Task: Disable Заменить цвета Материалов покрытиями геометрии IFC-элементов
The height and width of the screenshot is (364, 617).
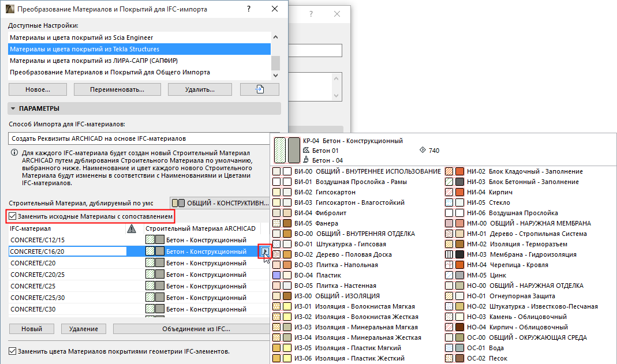Action: pyautogui.click(x=12, y=350)
